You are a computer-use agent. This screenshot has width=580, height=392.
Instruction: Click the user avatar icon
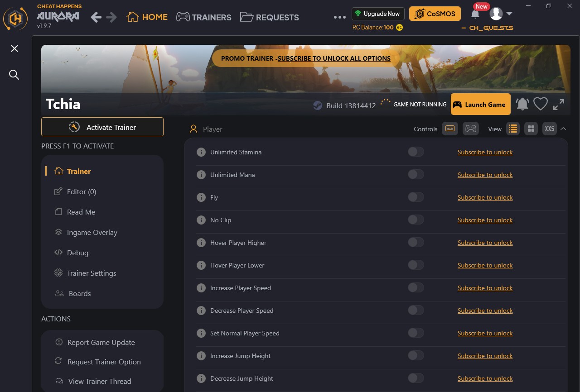[497, 14]
